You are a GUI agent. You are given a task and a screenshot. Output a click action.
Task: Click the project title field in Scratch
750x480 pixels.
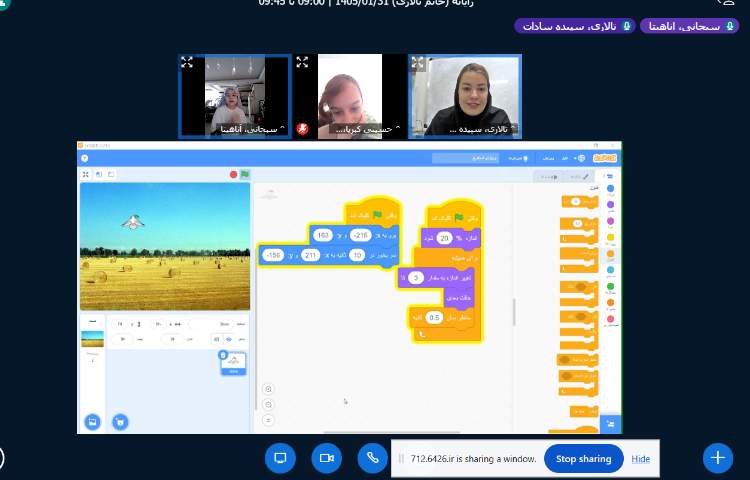pyautogui.click(x=465, y=158)
